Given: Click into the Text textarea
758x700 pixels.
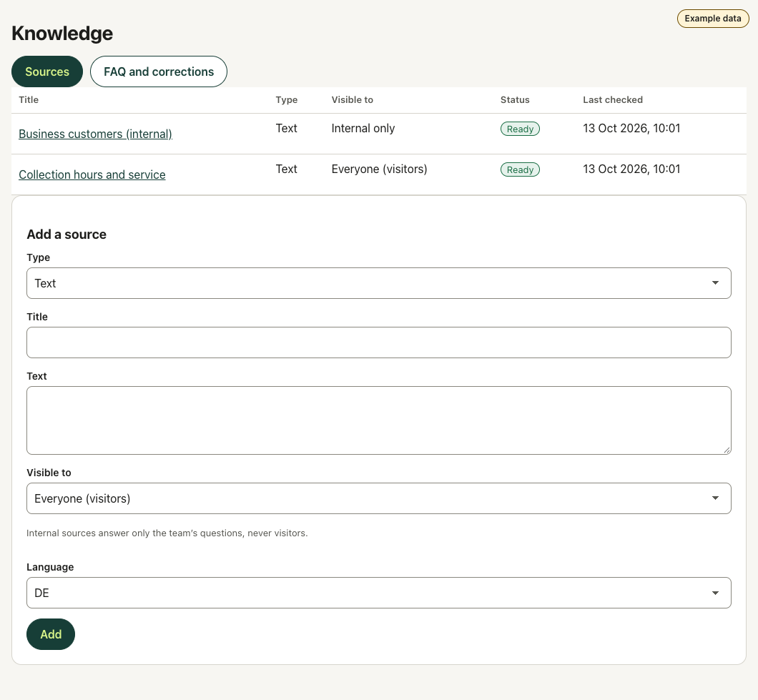Looking at the screenshot, I should point(378,420).
